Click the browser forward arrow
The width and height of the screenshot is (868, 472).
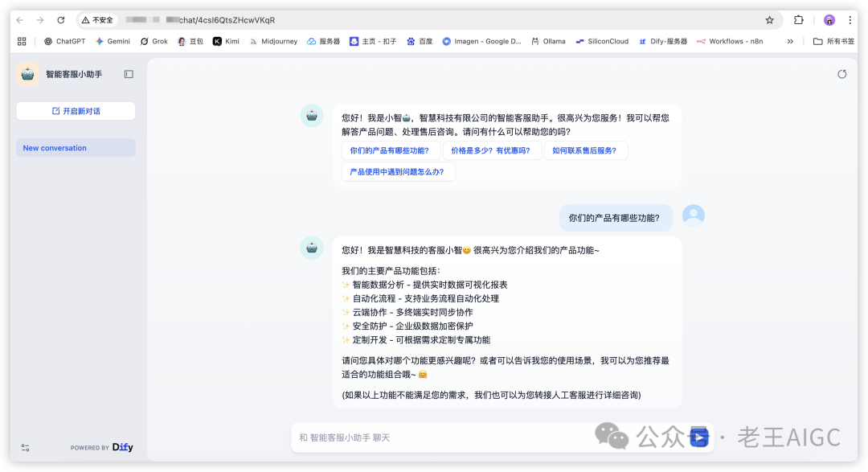click(x=40, y=20)
